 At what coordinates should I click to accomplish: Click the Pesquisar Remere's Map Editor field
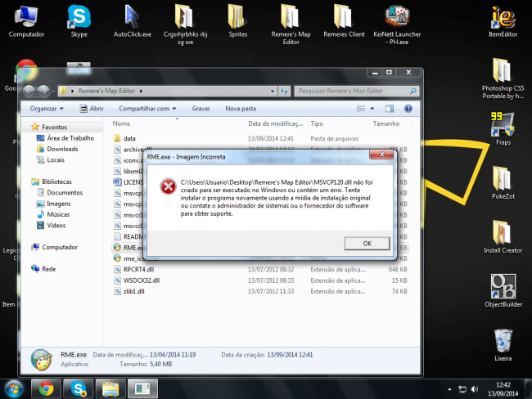point(356,91)
